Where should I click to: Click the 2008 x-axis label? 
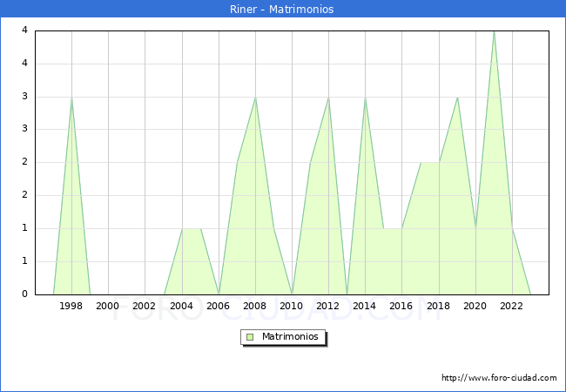coord(255,306)
